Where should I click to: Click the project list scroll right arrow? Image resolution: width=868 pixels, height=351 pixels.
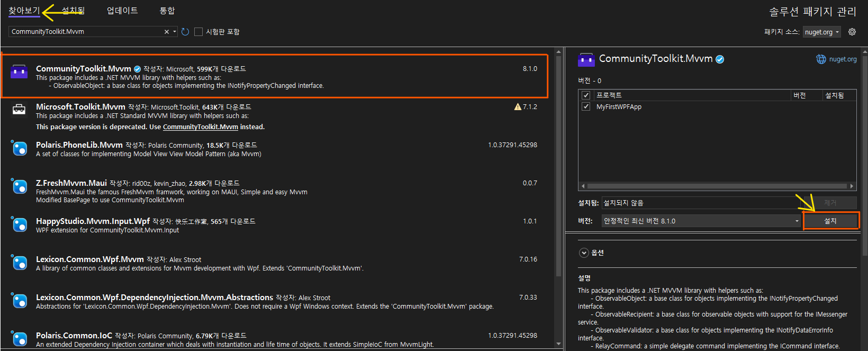[x=852, y=186]
